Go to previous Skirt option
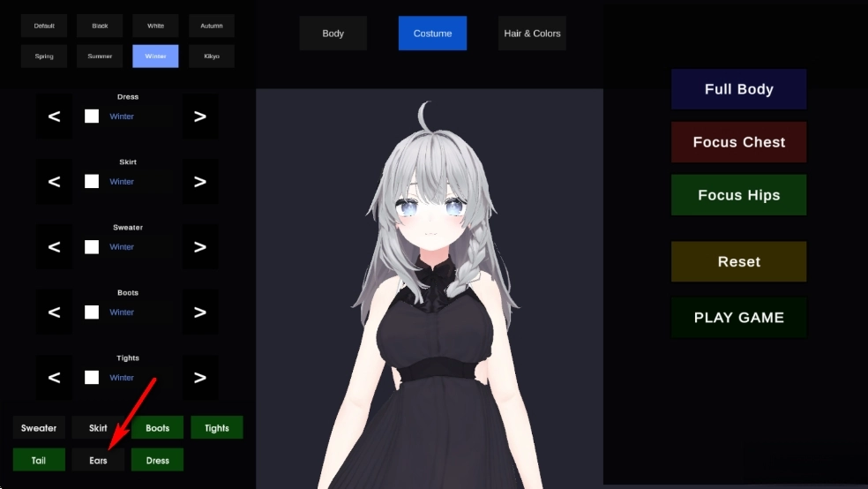This screenshot has width=868, height=489. [x=54, y=182]
